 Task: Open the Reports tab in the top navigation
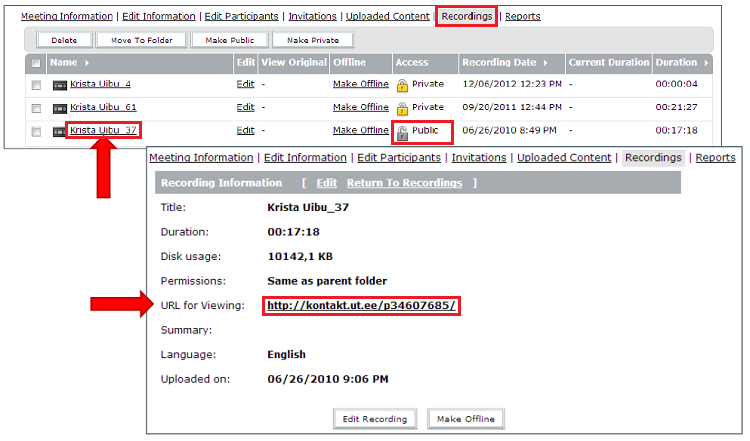[x=522, y=17]
